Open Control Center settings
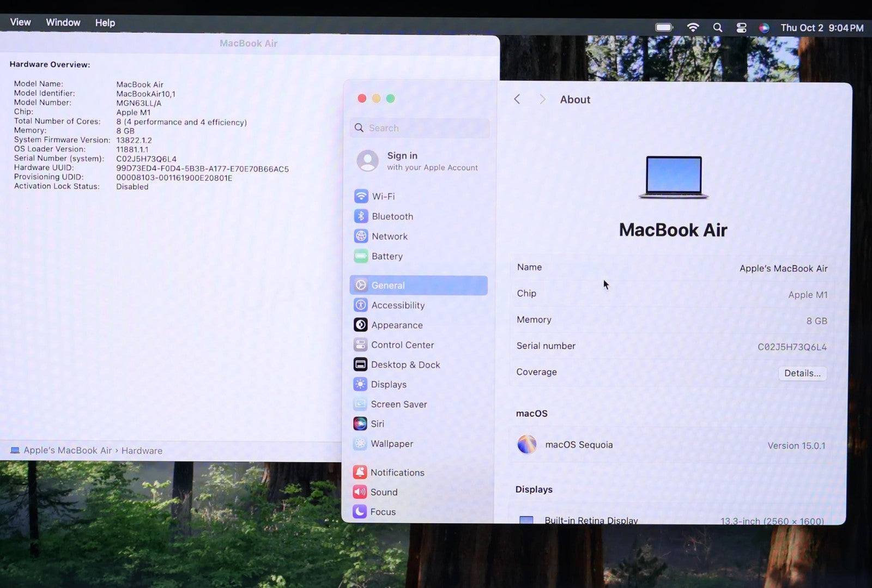 (x=402, y=345)
